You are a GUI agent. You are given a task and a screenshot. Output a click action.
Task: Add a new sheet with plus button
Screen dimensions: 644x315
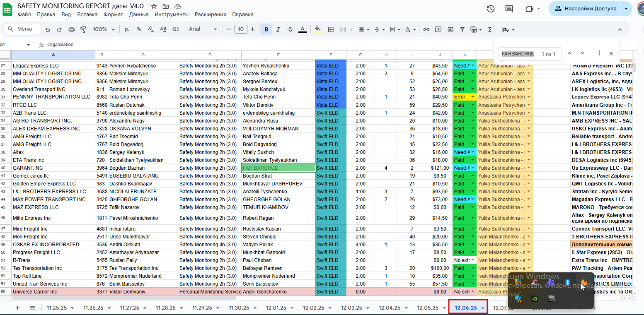pyautogui.click(x=17, y=308)
